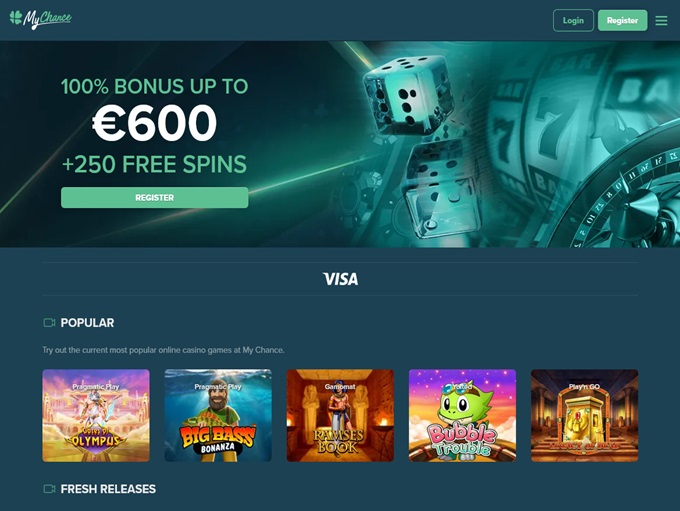Click the 100% Bonus Up To headline
680x511 pixels.
coord(154,86)
